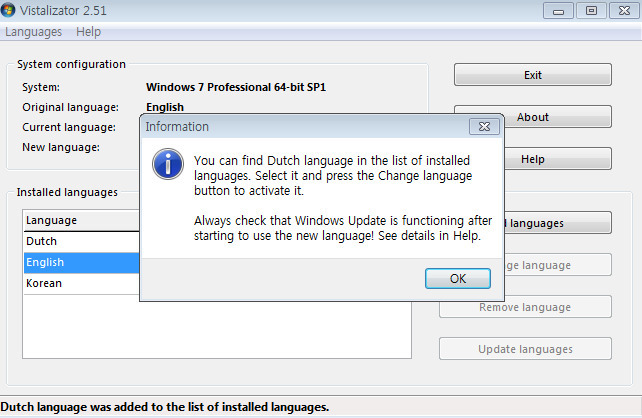The image size is (642, 418).
Task: Maximize the Vistalizator window
Action: click(x=591, y=11)
